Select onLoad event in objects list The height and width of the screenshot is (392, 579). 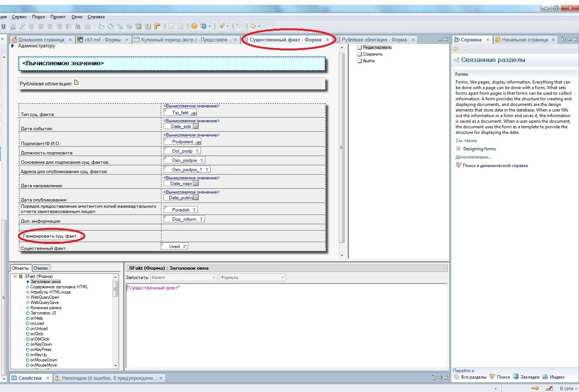[x=37, y=323]
